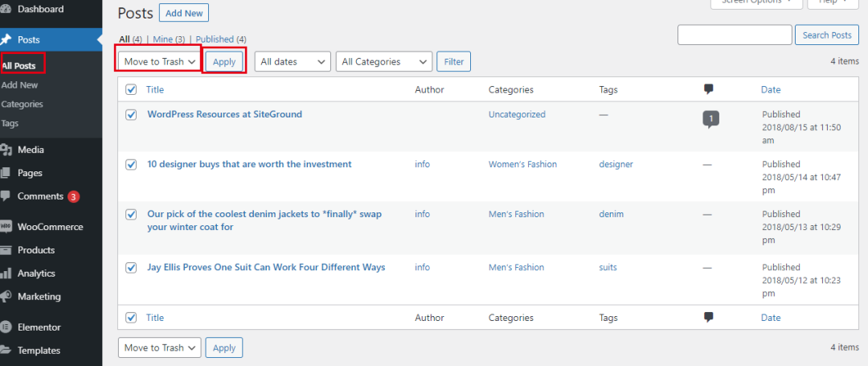The width and height of the screenshot is (868, 366).
Task: Open the 10 designer buys post link
Action: (x=249, y=164)
